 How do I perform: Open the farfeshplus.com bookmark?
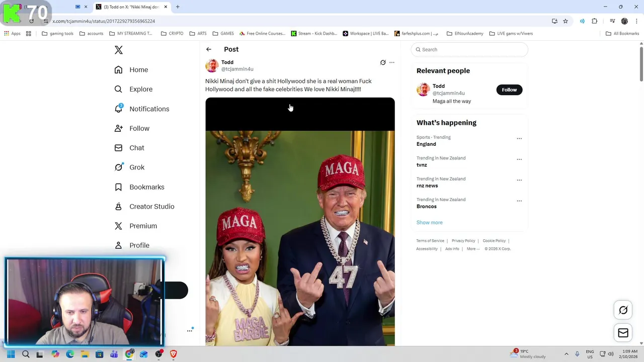(417, 34)
